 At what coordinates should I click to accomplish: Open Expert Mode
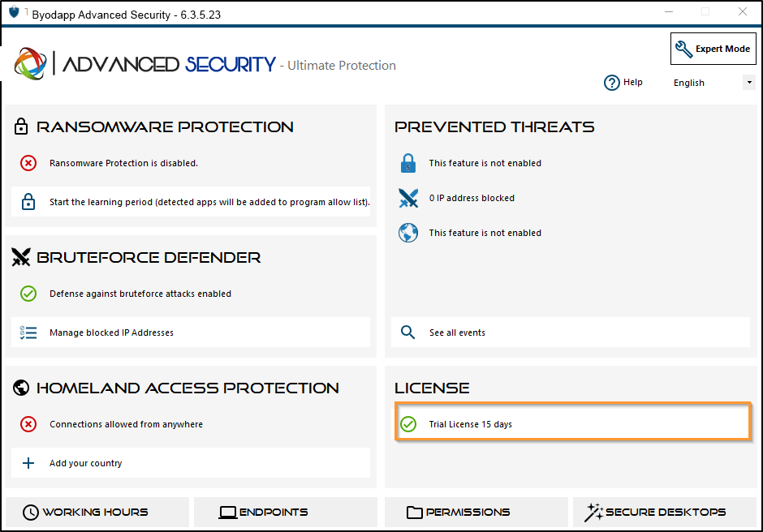[x=713, y=49]
